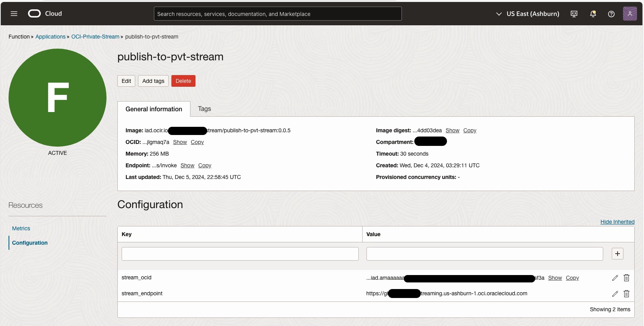This screenshot has width=644, height=326.
Task: Select Configuration in the Resources list
Action: click(x=30, y=243)
